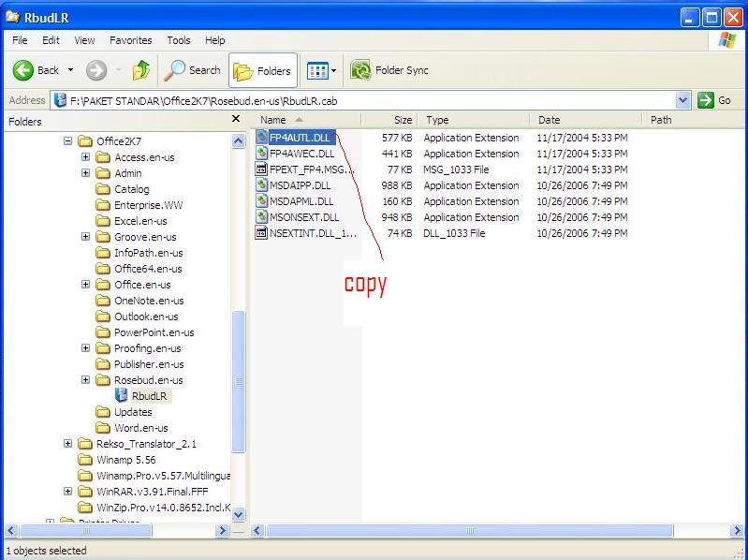Click the MSDAIPP.DLL file icon
Image resolution: width=748 pixels, height=560 pixels.
point(261,185)
